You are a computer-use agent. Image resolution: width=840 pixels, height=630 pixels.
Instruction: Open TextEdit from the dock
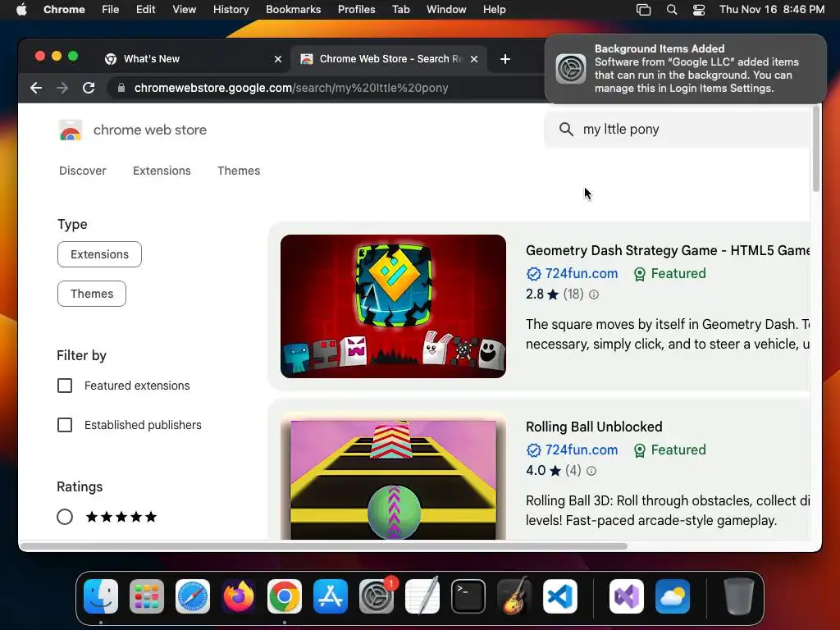point(422,596)
